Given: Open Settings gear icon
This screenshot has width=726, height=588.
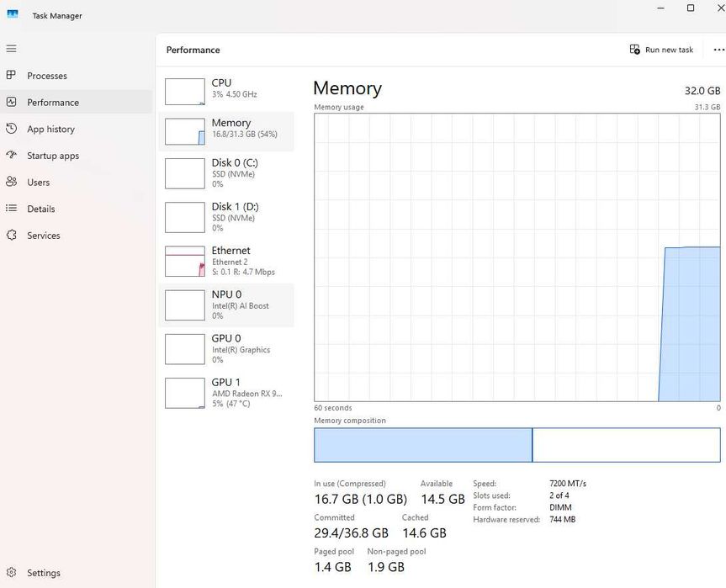Looking at the screenshot, I should [x=11, y=573].
